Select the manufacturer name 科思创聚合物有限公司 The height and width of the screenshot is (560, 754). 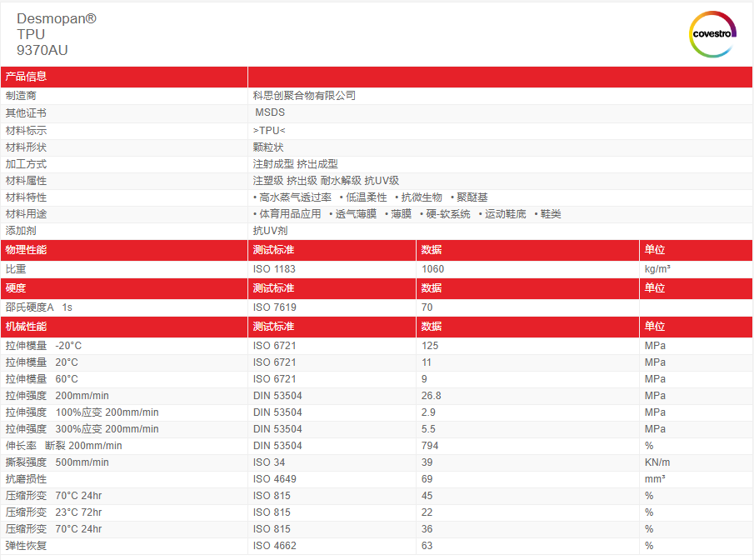[304, 96]
